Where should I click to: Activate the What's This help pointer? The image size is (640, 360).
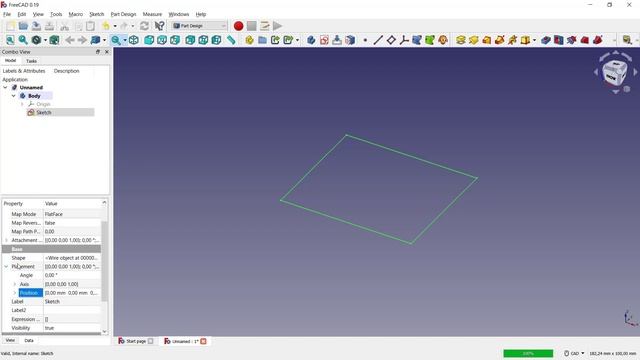(x=159, y=26)
